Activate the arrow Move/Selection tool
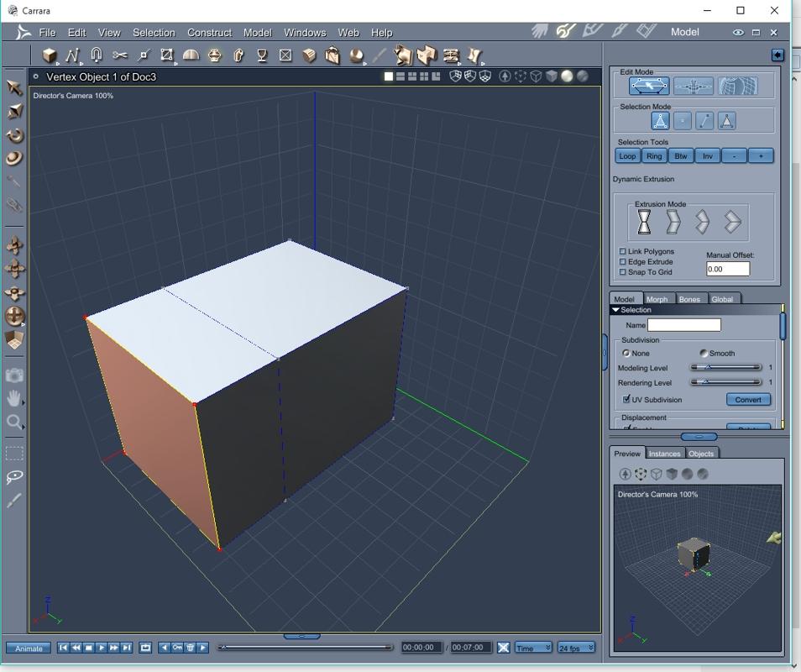The image size is (801, 672). pos(14,87)
